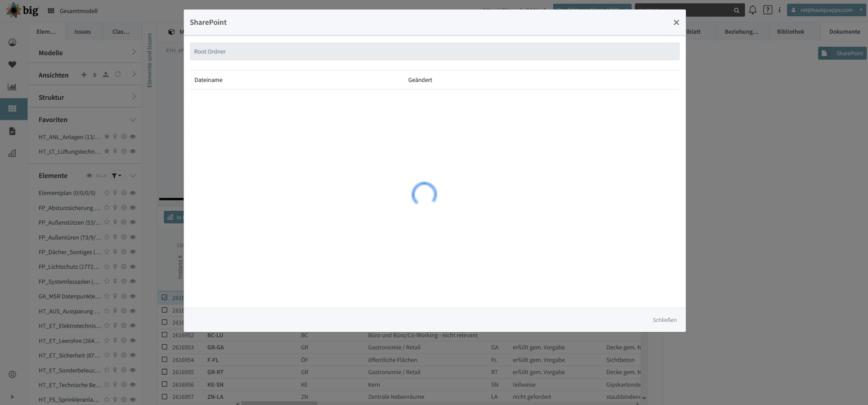Click the pin icon of GA_MSR Datenpunkte row
Viewport: 868px width, 405px height.
point(115,296)
